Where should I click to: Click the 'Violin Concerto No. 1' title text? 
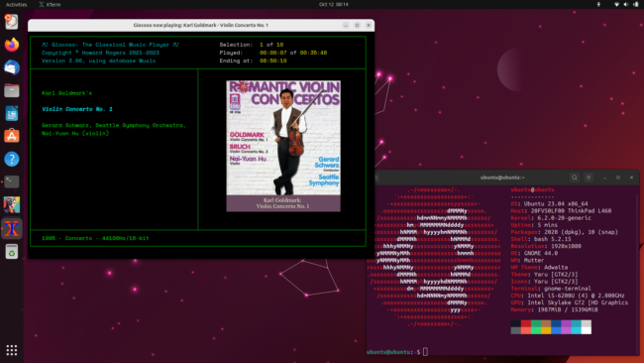[77, 109]
